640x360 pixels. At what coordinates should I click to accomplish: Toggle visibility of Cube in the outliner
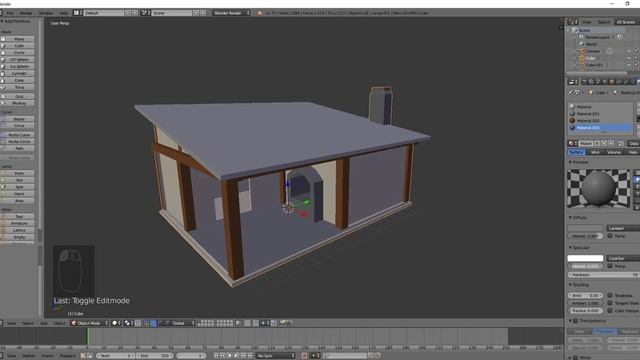(629, 58)
